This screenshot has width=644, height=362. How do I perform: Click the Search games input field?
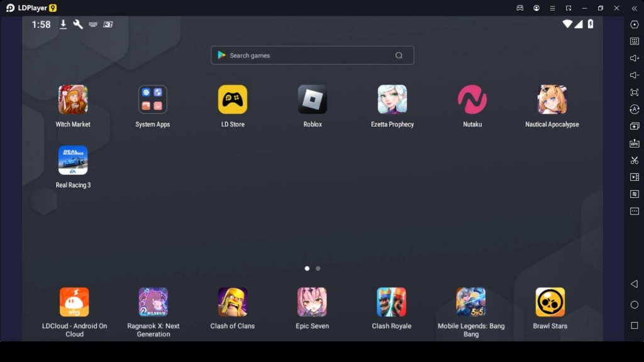(x=312, y=55)
